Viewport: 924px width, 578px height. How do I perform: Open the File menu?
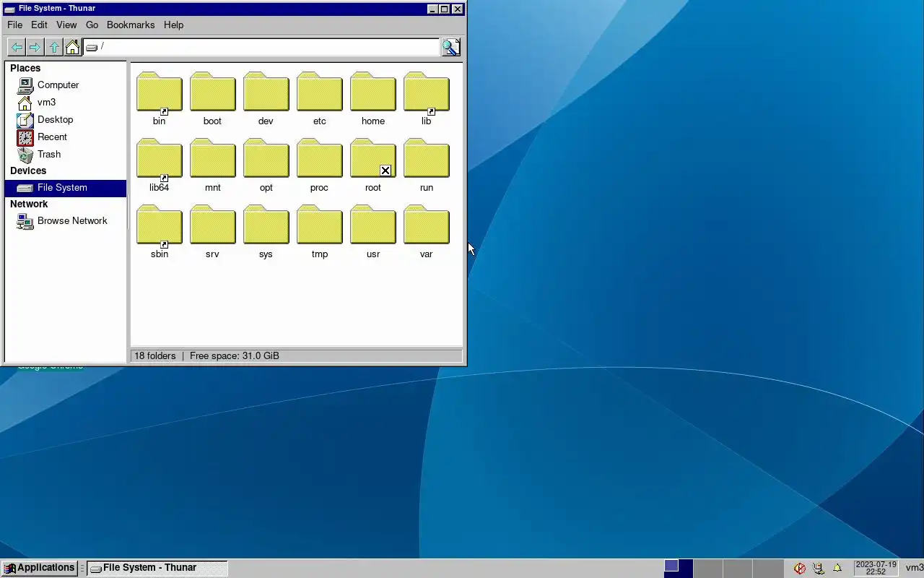[14, 25]
